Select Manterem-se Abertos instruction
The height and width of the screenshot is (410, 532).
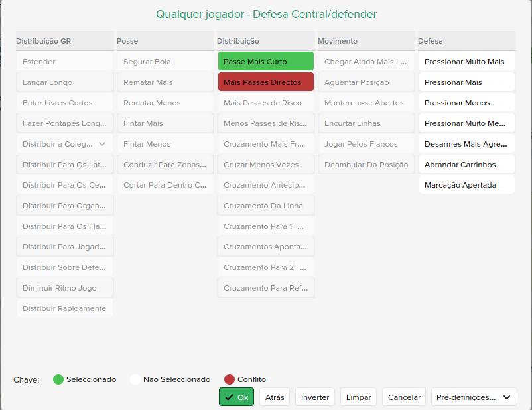coord(366,103)
